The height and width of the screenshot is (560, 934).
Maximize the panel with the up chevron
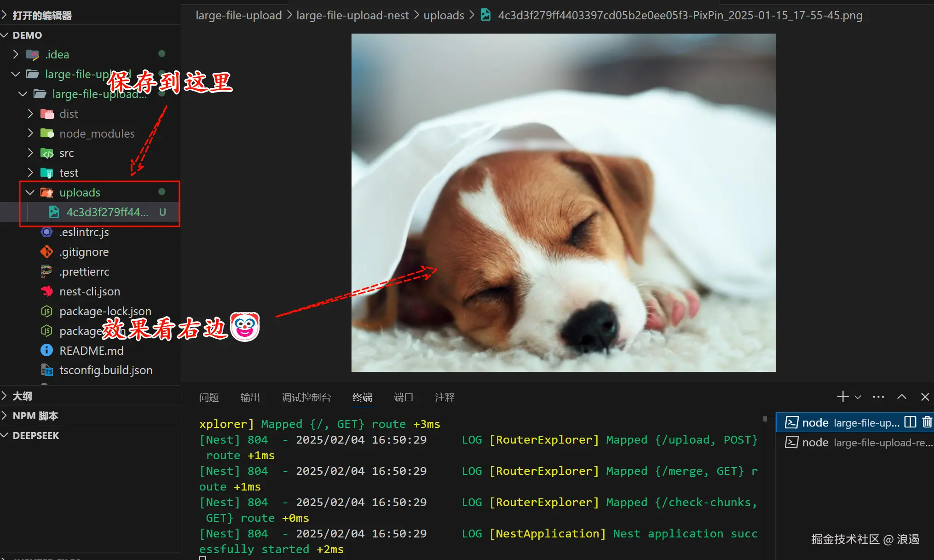(902, 397)
